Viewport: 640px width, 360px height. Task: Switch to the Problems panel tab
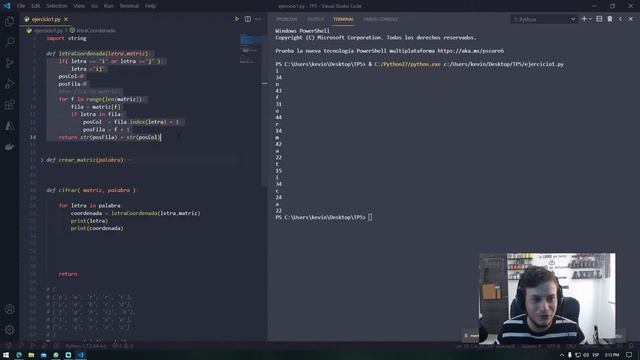point(287,19)
